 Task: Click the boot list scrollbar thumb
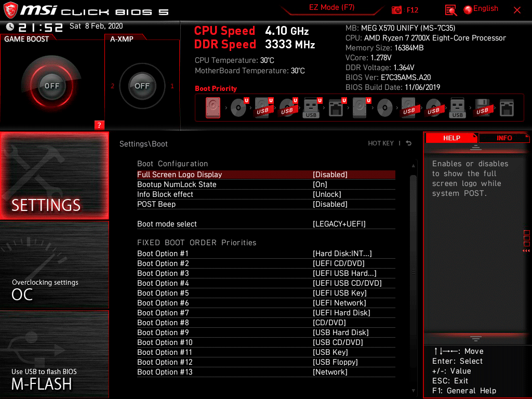coord(413,271)
